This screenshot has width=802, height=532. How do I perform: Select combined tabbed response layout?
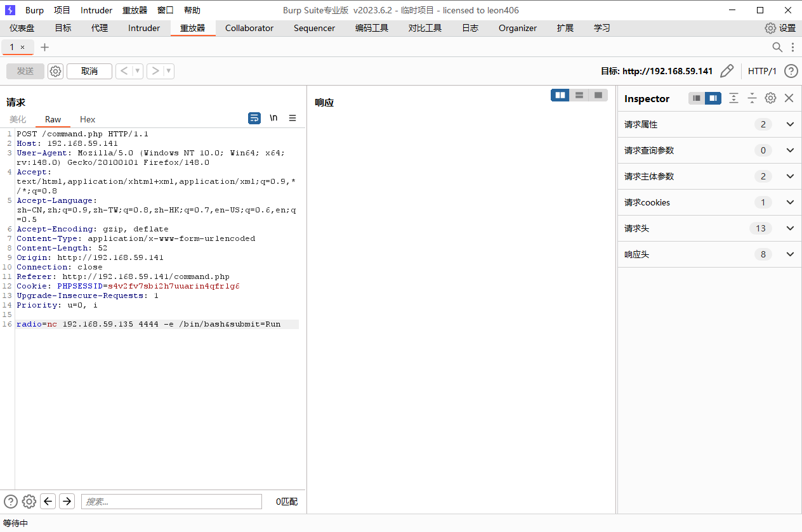click(598, 95)
